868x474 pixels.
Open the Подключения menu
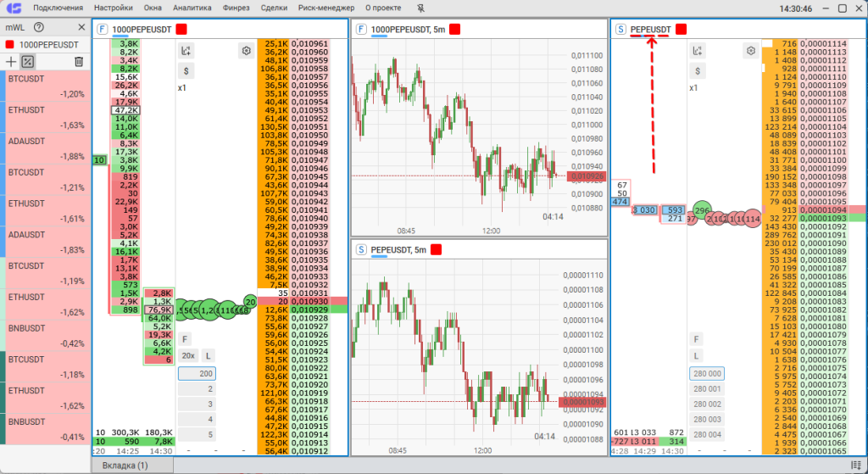pos(58,8)
